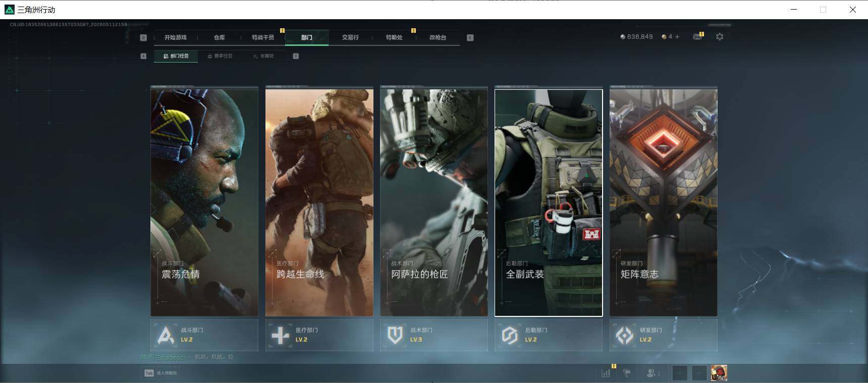Image resolution: width=868 pixels, height=383 pixels.
Task: Click the tactical department shield emblem icon
Action: 395,335
